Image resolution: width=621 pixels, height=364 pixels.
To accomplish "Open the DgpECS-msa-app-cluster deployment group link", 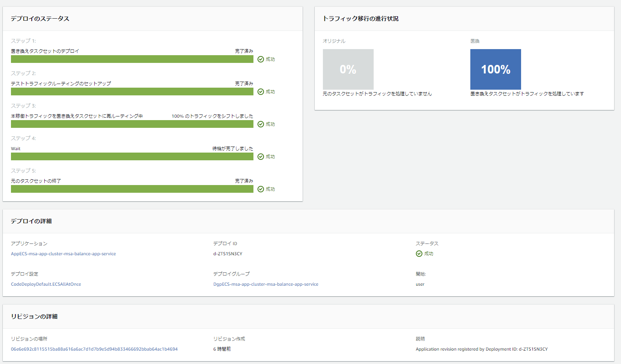I will (266, 284).
